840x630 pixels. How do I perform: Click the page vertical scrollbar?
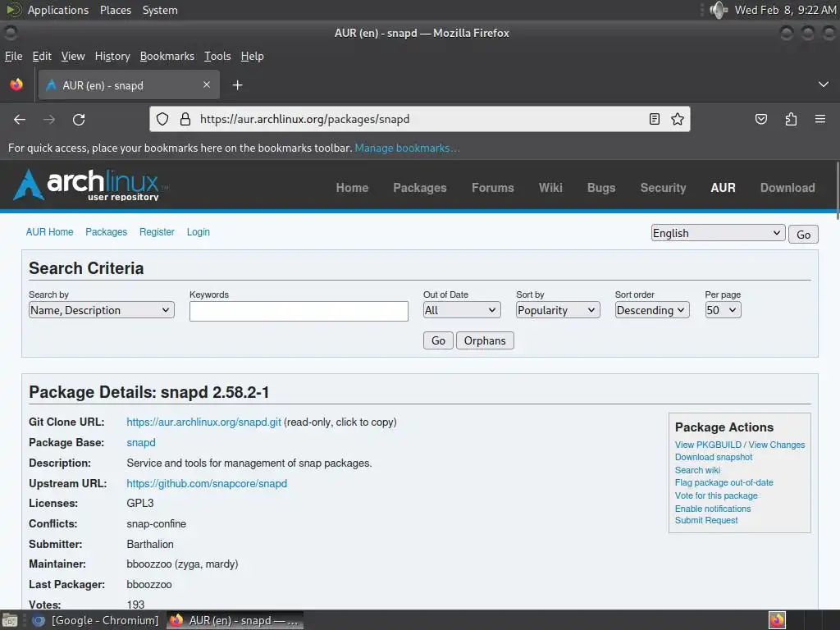click(x=838, y=190)
